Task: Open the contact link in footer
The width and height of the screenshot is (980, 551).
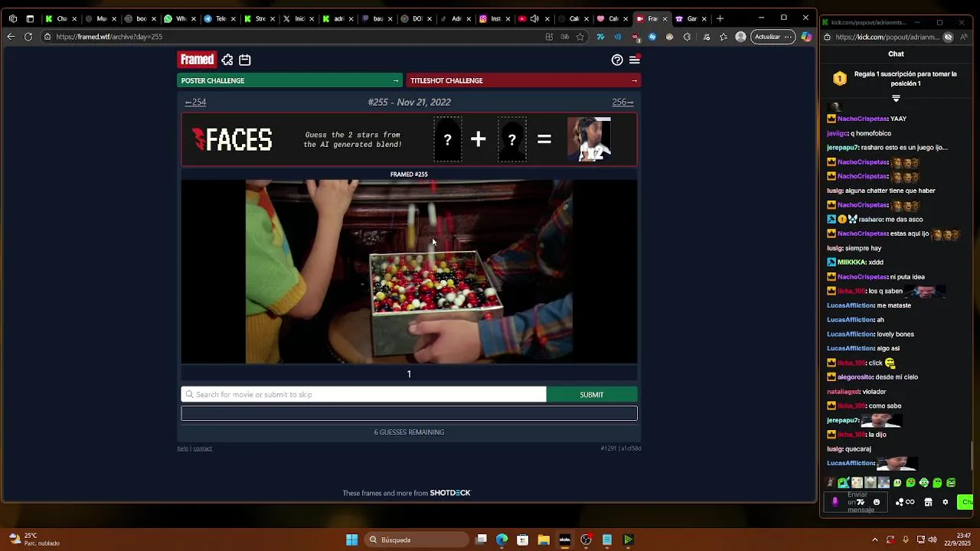Action: 202,448
